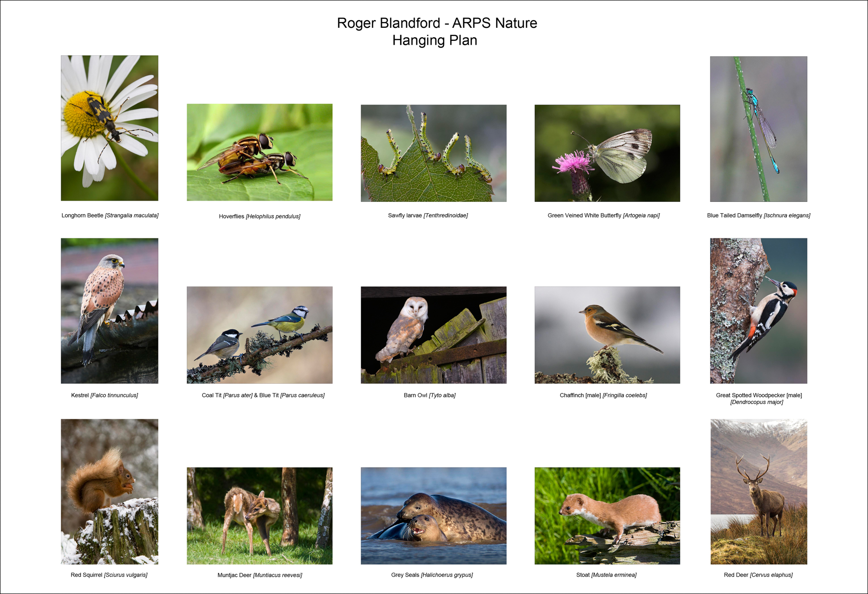This screenshot has height=594, width=868.
Task: Click the Roger Blandford ARPS Nature title
Action: coord(437,23)
